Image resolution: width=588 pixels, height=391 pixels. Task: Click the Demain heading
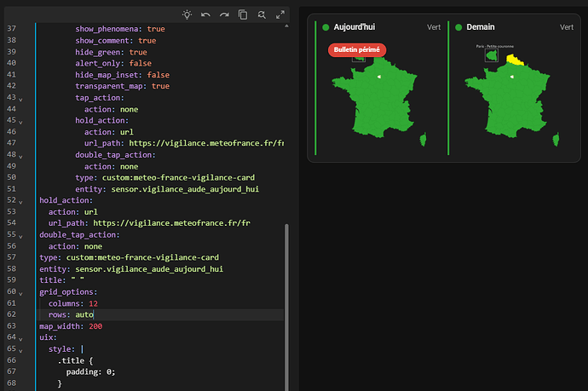(x=481, y=27)
